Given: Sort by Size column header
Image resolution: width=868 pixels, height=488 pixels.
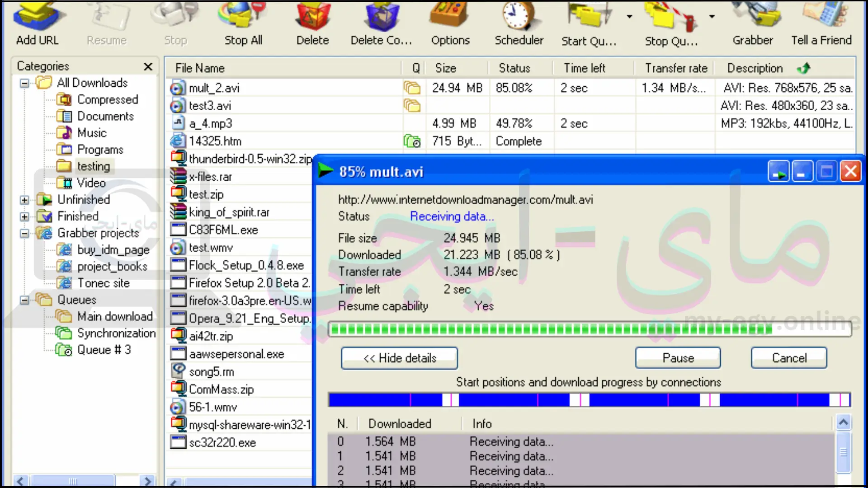Looking at the screenshot, I should point(457,68).
